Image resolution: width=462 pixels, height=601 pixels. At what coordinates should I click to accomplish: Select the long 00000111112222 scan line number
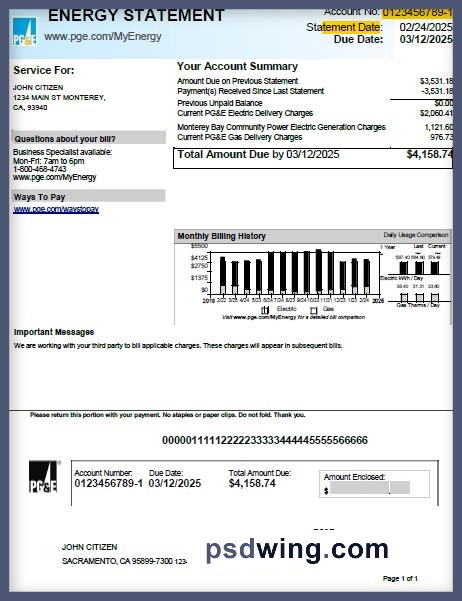click(x=265, y=440)
